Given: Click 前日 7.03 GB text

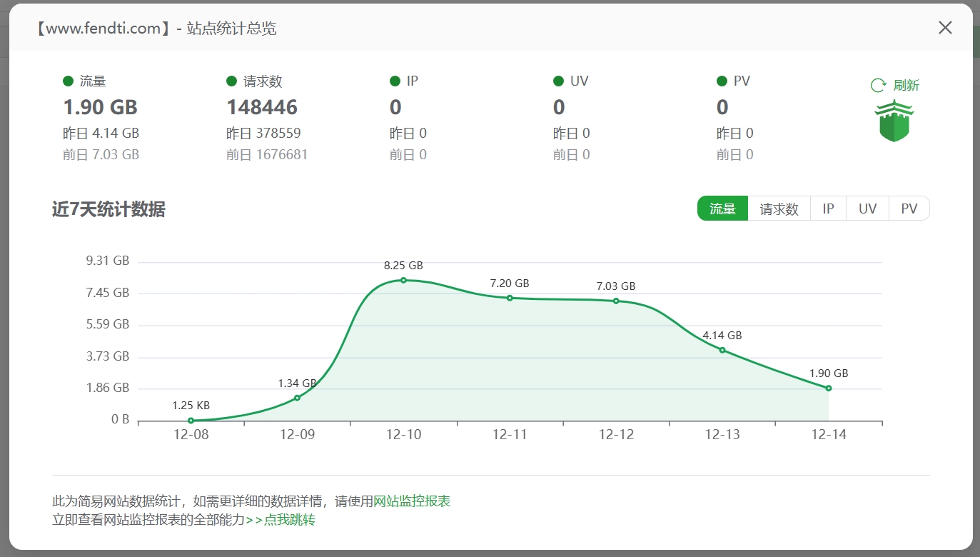Looking at the screenshot, I should click(101, 155).
